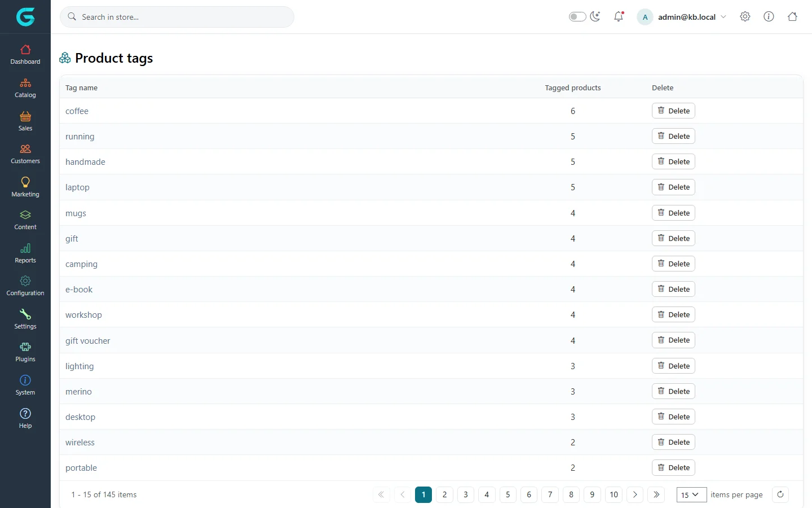Click the 'merino' tag name
812x508 pixels.
[78, 391]
